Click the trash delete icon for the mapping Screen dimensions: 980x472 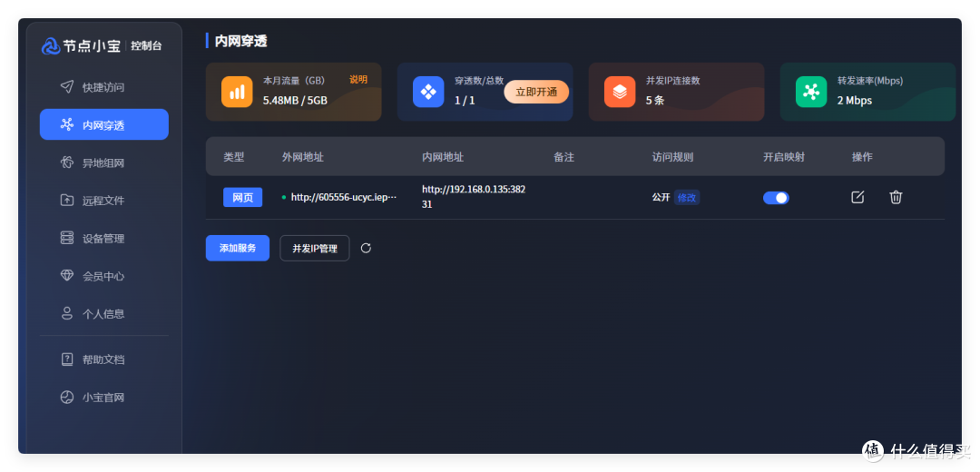896,197
